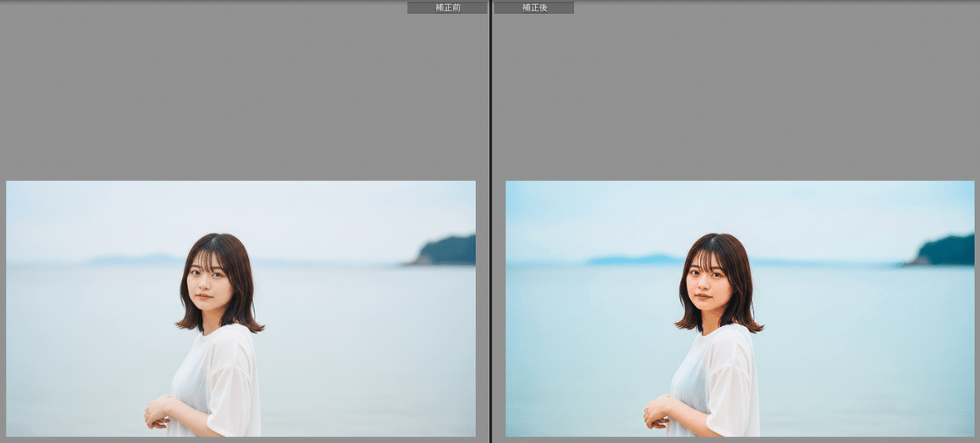Image resolution: width=980 pixels, height=443 pixels.
Task: Click the dark island in the after photo
Action: click(x=947, y=251)
